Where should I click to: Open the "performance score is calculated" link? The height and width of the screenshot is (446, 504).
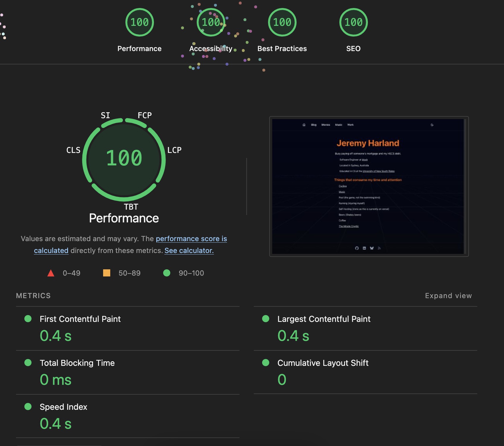[x=191, y=239]
